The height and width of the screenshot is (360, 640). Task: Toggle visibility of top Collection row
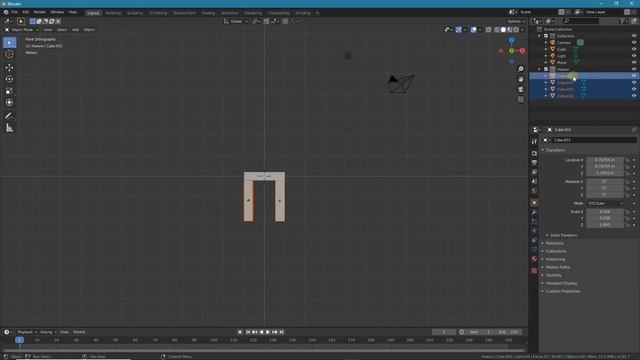point(634,36)
